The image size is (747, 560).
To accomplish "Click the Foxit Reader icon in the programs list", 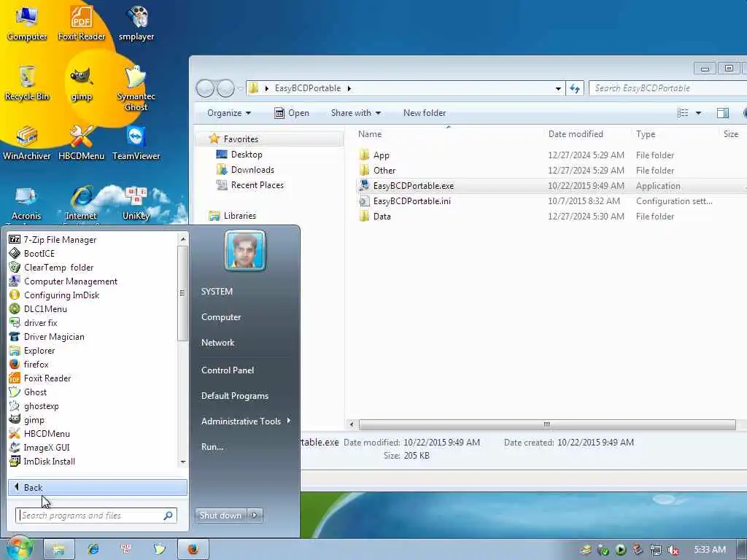I will pyautogui.click(x=15, y=378).
